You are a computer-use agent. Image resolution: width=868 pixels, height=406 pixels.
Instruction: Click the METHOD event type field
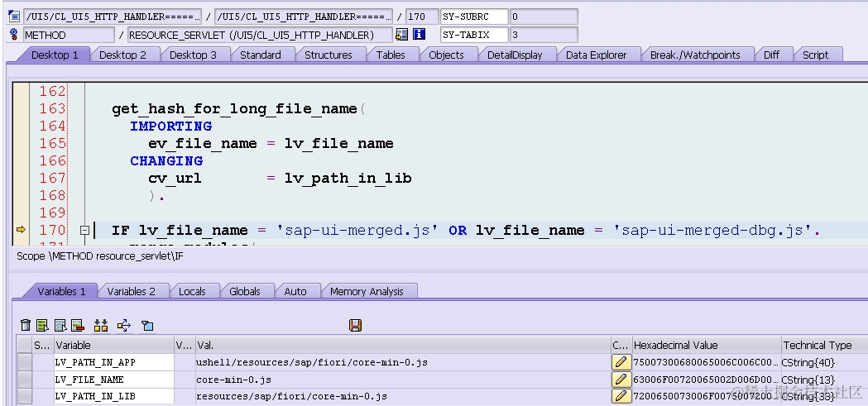click(x=69, y=35)
